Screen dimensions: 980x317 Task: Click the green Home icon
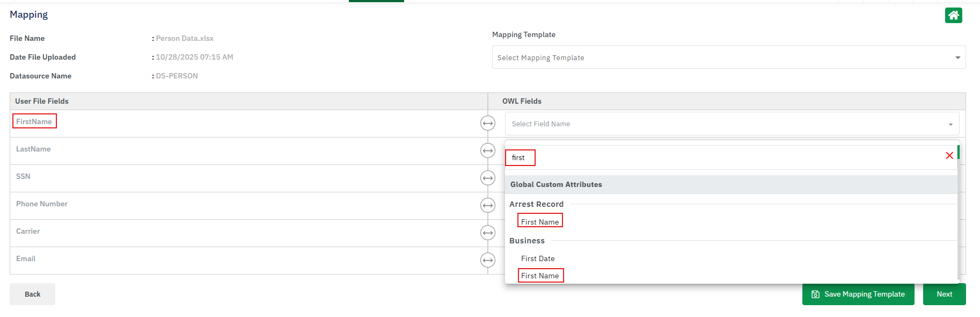click(953, 16)
